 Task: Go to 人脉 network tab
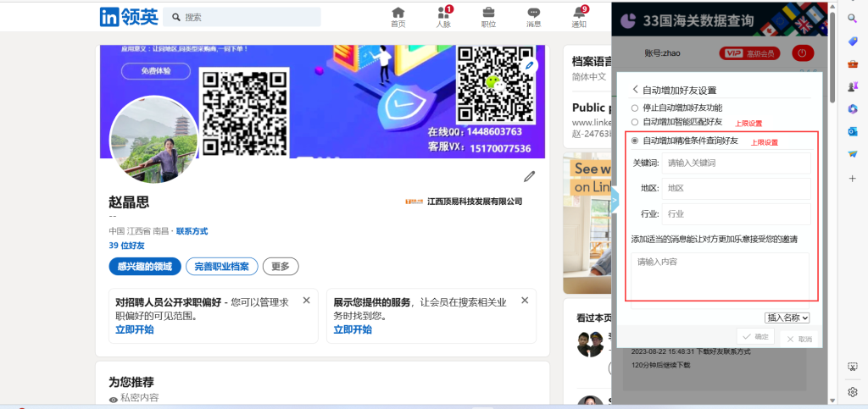443,16
